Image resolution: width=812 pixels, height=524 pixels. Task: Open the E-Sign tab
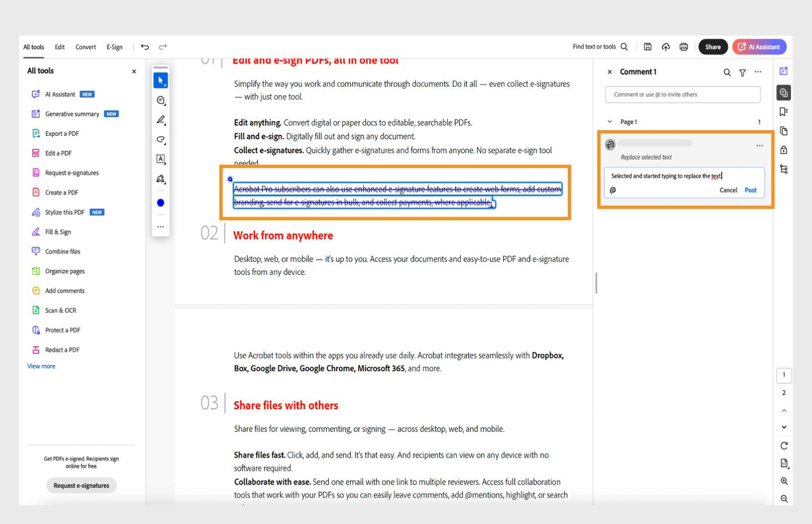114,47
